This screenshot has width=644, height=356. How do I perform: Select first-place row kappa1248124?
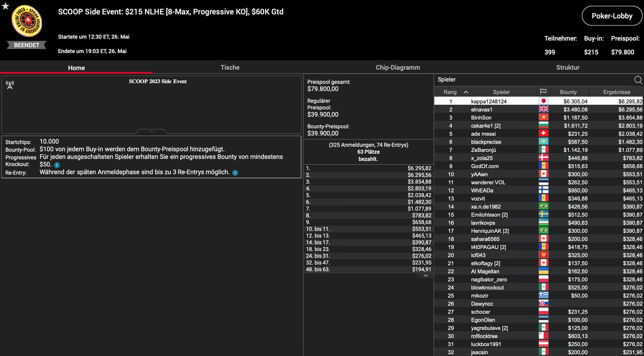tap(538, 101)
